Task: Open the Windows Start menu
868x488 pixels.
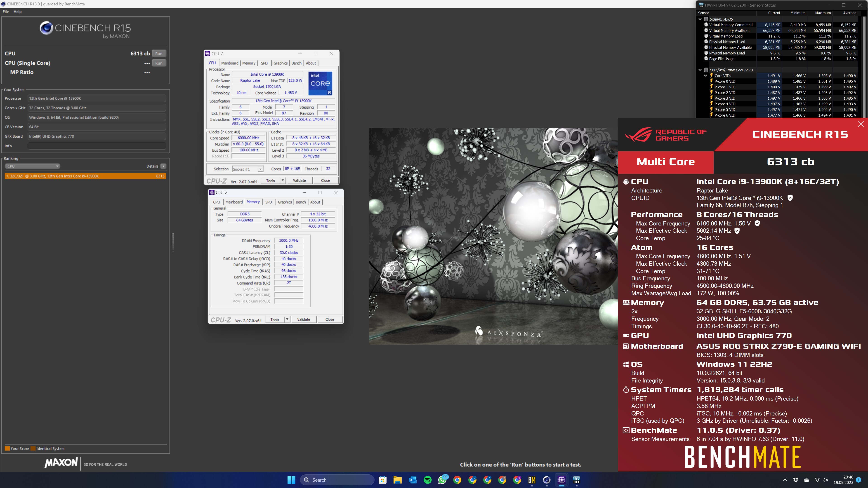Action: [x=291, y=480]
